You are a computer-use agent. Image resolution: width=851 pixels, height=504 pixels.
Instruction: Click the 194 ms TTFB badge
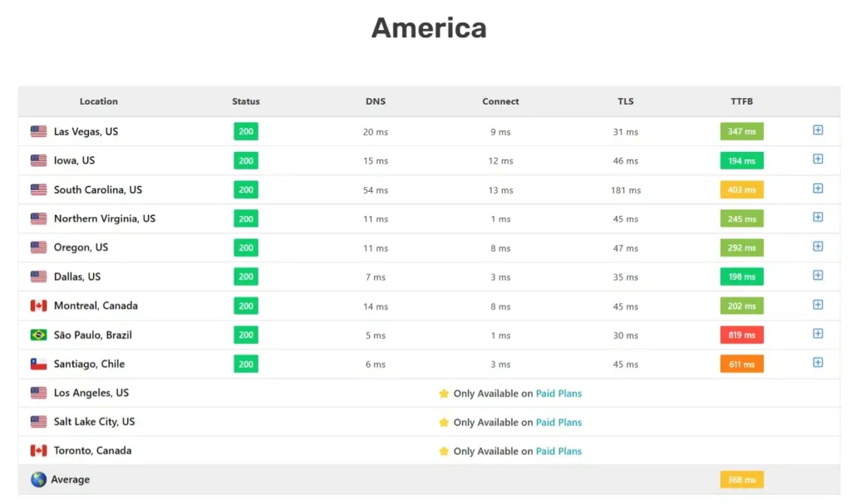(742, 160)
